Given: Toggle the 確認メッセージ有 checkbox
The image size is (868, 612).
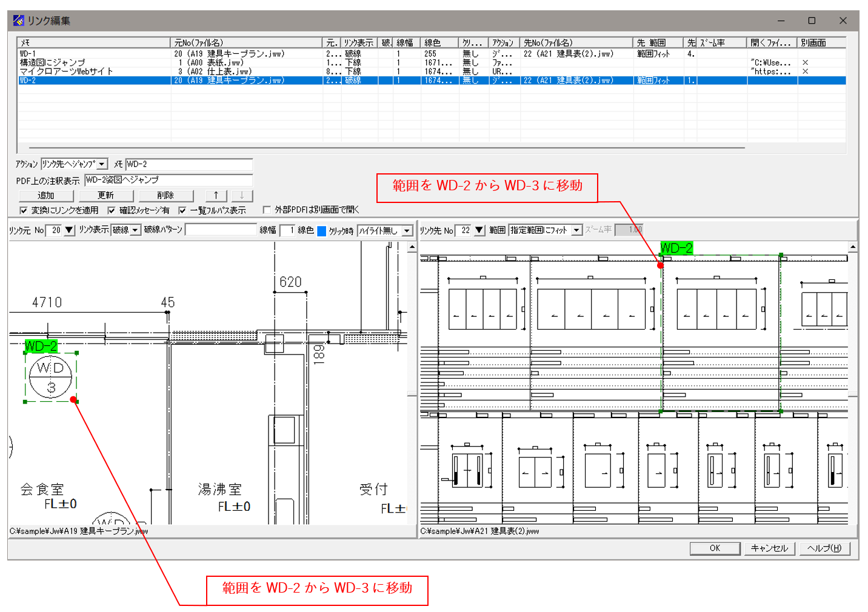Looking at the screenshot, I should (110, 209).
